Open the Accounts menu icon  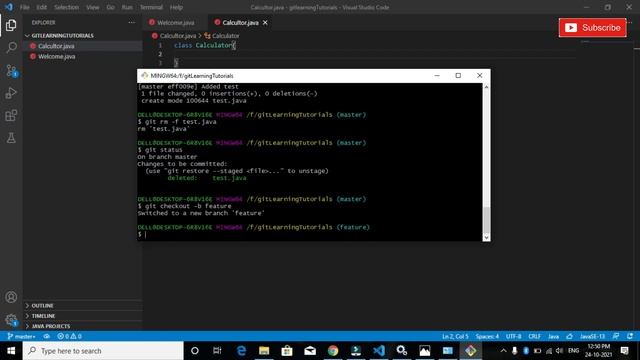(x=11, y=297)
